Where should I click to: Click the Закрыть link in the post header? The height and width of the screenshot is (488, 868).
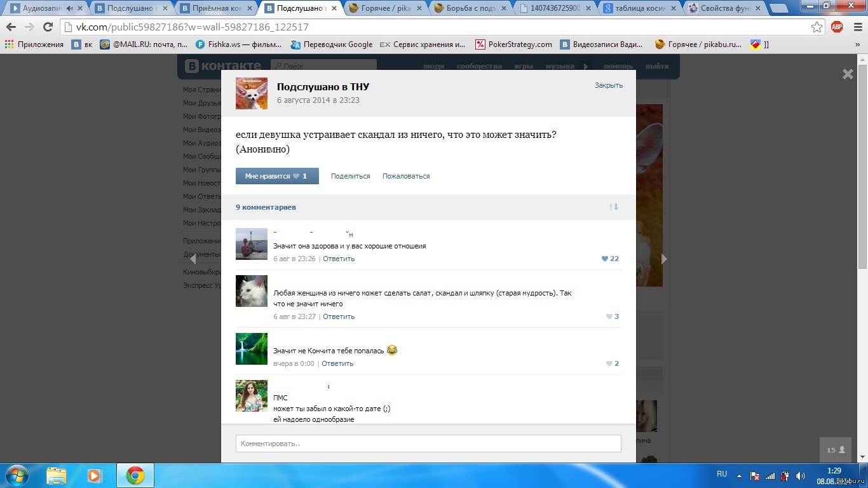tap(609, 85)
